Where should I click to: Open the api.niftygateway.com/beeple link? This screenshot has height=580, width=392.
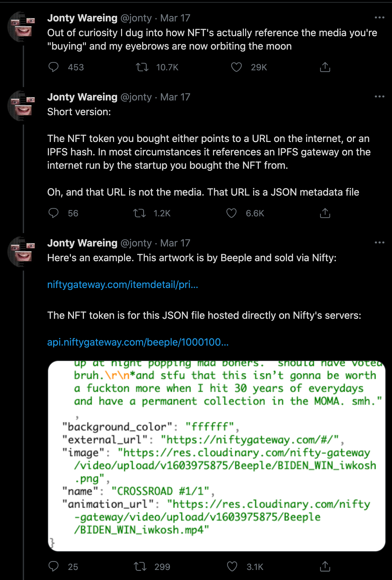pos(138,342)
